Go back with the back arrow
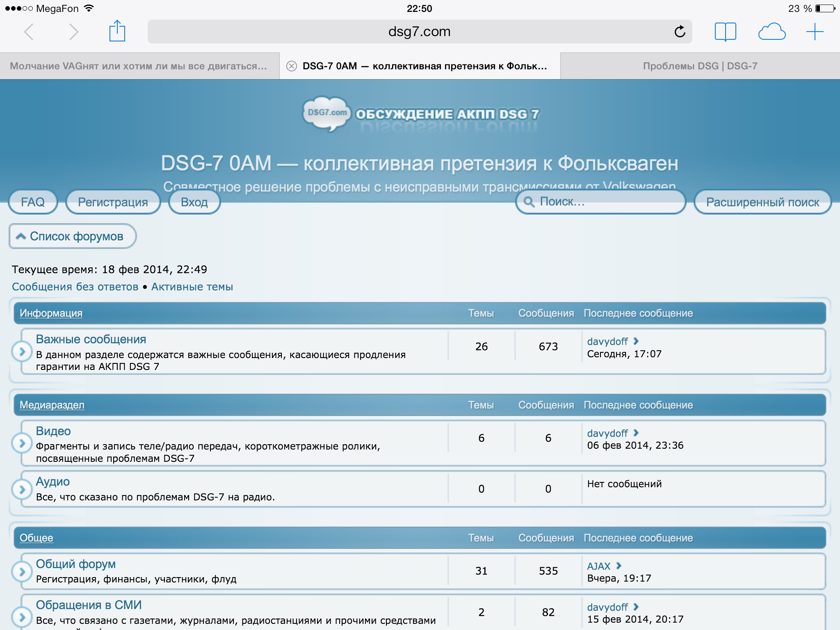The image size is (840, 630). [29, 32]
